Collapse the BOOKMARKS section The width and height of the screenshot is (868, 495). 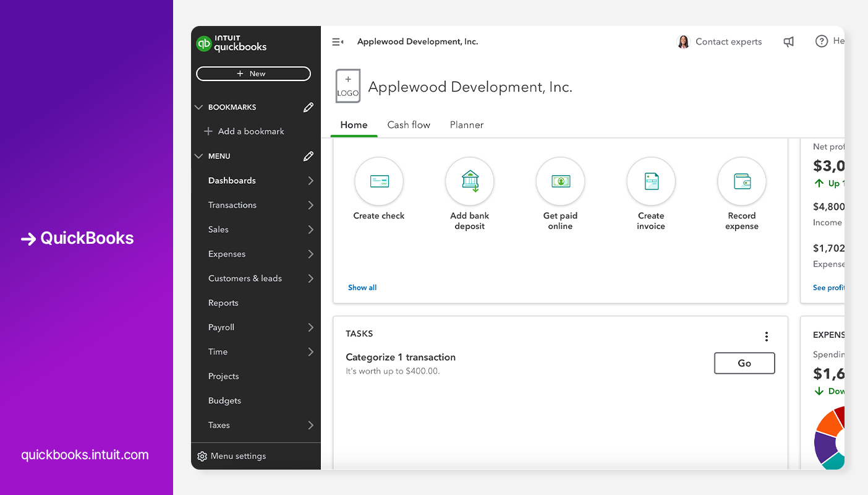coord(198,107)
